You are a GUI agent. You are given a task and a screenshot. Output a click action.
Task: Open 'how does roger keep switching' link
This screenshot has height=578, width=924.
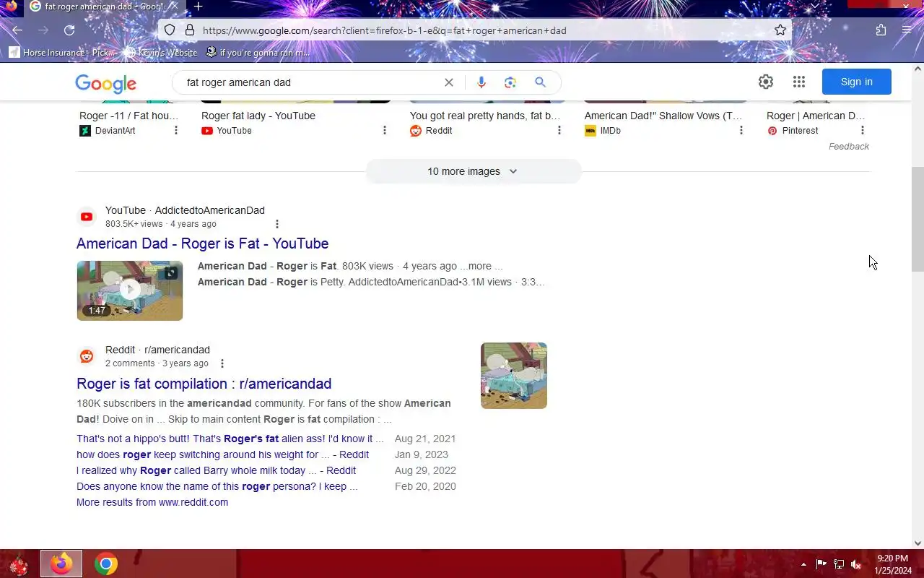click(222, 454)
